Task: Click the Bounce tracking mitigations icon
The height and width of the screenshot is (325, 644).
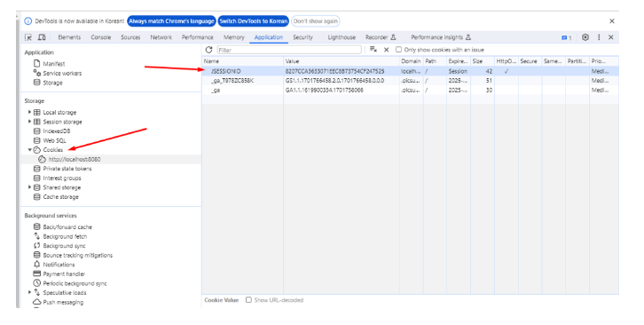Action: (x=37, y=256)
